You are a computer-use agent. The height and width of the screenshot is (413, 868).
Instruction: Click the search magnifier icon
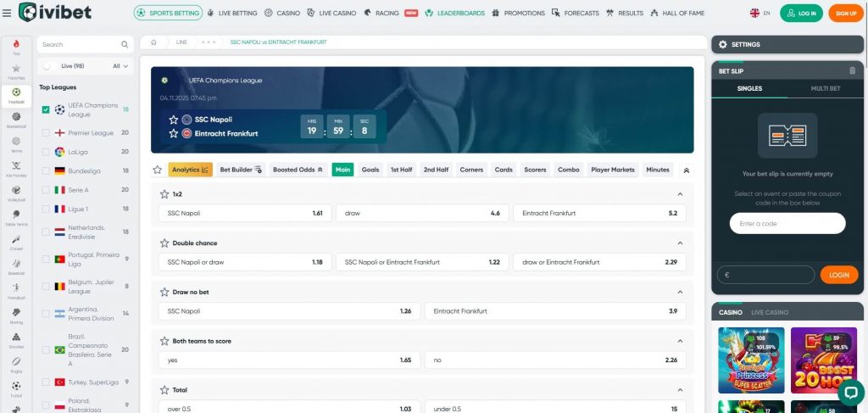point(125,44)
